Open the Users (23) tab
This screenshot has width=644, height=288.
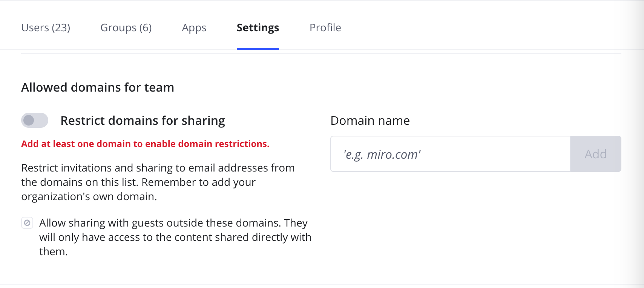(46, 28)
